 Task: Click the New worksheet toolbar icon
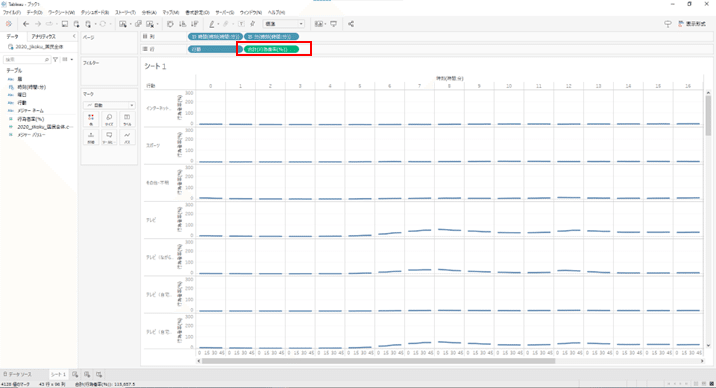click(122, 24)
